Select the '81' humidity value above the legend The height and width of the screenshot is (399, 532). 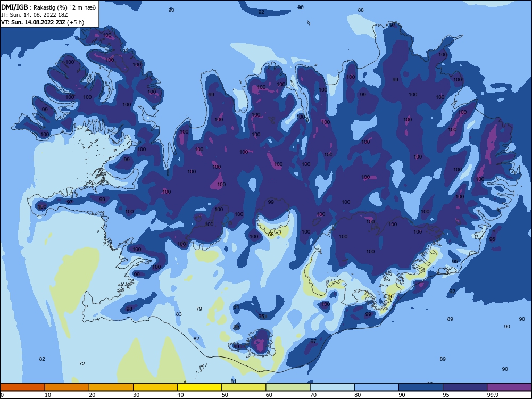(x=234, y=381)
